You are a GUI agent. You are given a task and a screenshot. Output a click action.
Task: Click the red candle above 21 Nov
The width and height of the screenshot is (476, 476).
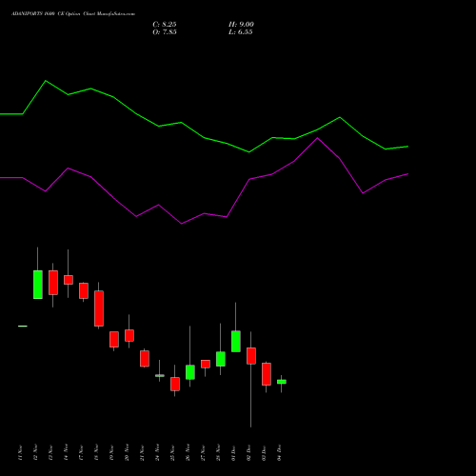tap(145, 359)
